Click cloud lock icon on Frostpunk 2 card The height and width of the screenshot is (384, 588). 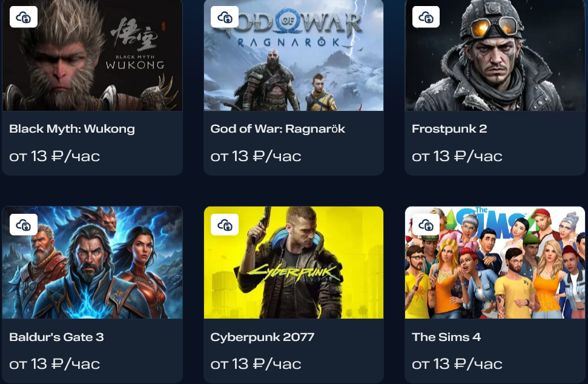pyautogui.click(x=426, y=17)
